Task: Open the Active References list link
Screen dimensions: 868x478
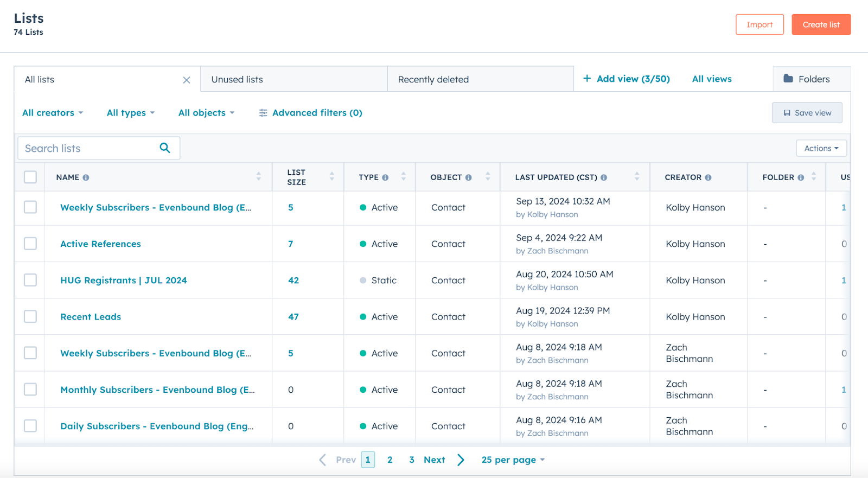Action: coord(100,244)
